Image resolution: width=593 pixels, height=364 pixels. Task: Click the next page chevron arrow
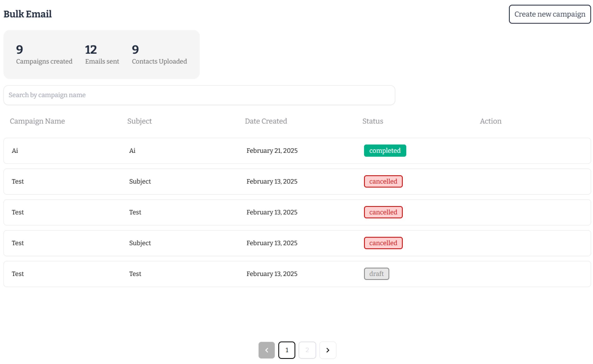click(x=328, y=350)
